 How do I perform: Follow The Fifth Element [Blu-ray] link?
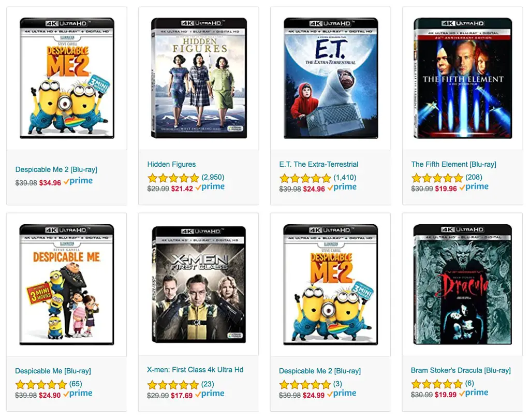[x=453, y=164]
